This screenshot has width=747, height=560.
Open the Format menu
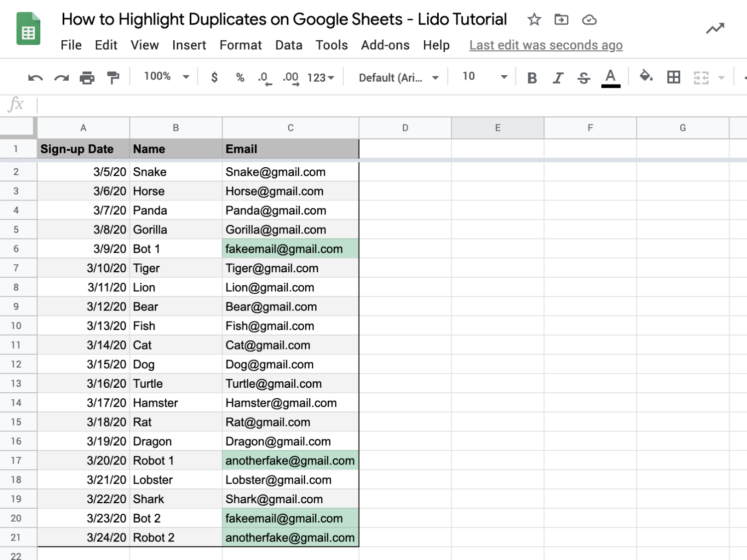(241, 45)
